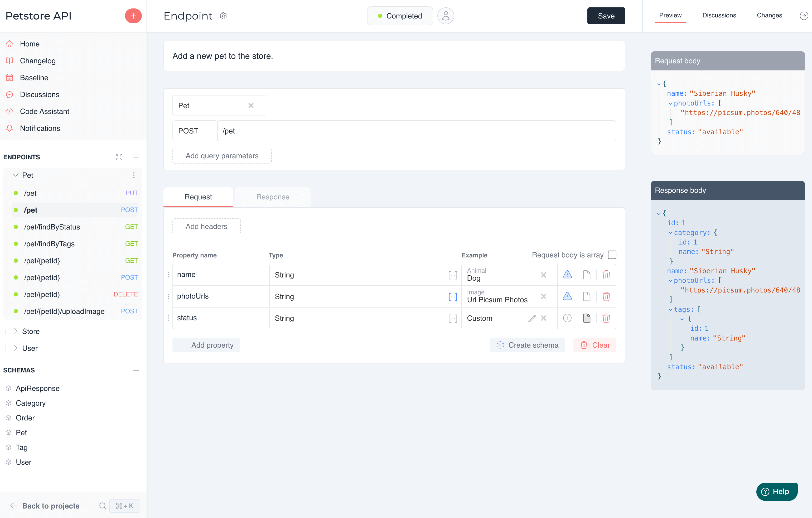
Task: Open the Changes tab in right panel
Action: [769, 15]
